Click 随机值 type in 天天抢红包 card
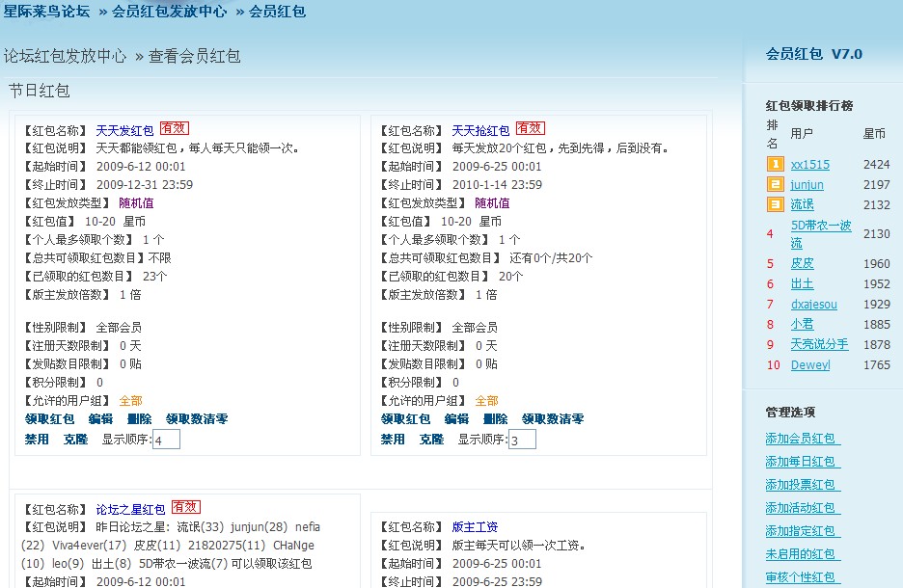903x588 pixels. pyautogui.click(x=492, y=203)
